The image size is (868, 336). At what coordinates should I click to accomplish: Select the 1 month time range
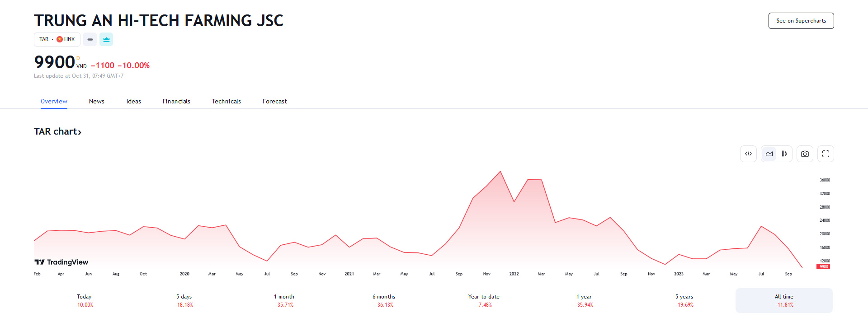pos(284,300)
